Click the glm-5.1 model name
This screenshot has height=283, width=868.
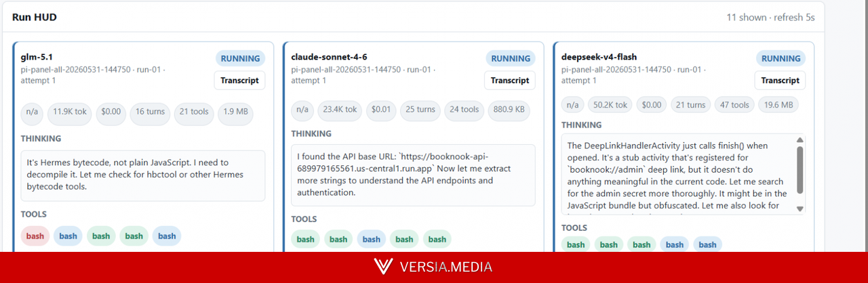[x=37, y=57]
